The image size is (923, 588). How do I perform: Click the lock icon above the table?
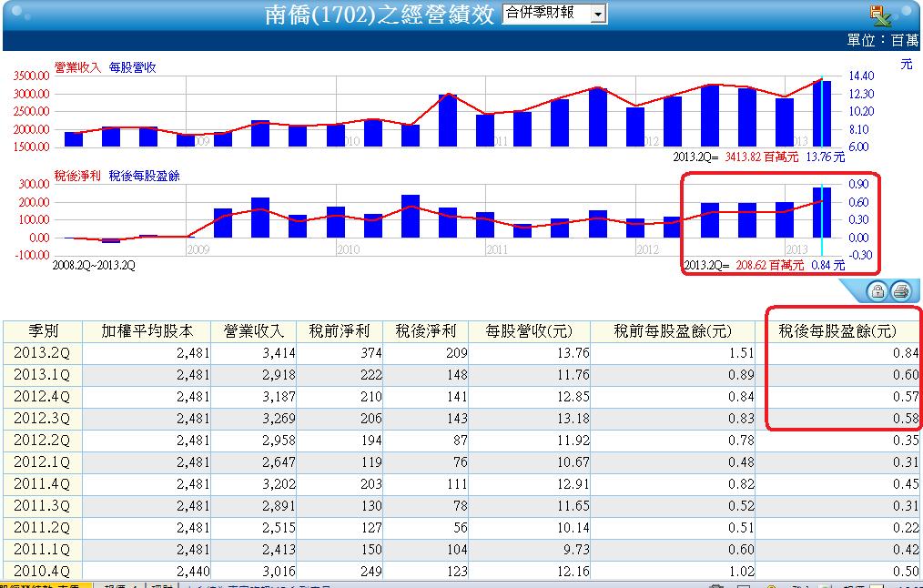click(877, 290)
